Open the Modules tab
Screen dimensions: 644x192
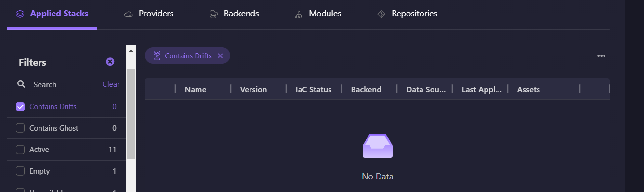click(x=318, y=14)
